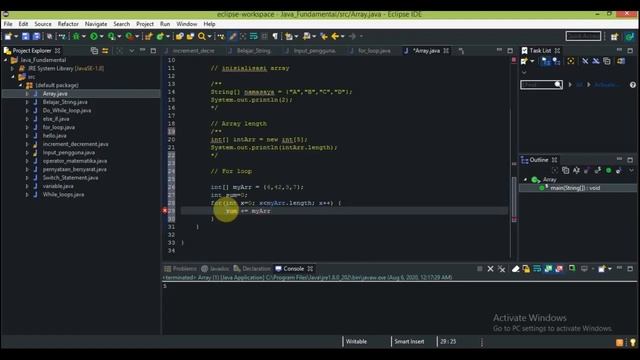
Task: Select main(String[]) : void in Outline
Action: tap(575, 188)
